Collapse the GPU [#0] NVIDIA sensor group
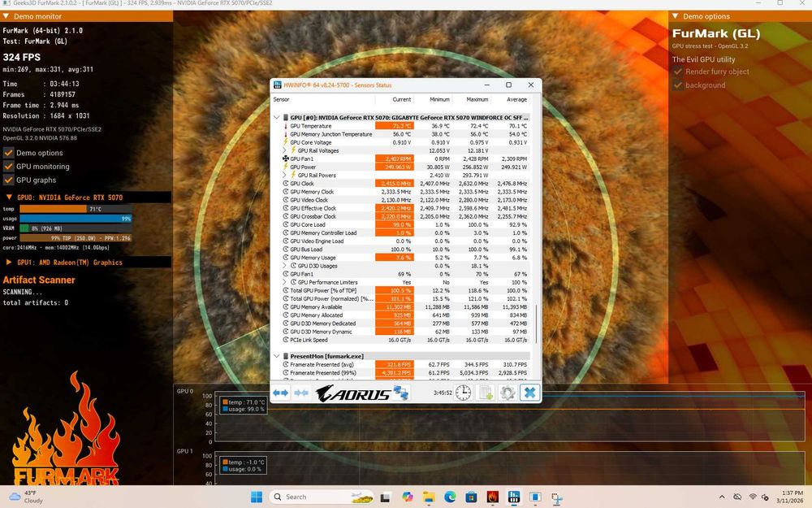The image size is (812, 508). point(277,118)
